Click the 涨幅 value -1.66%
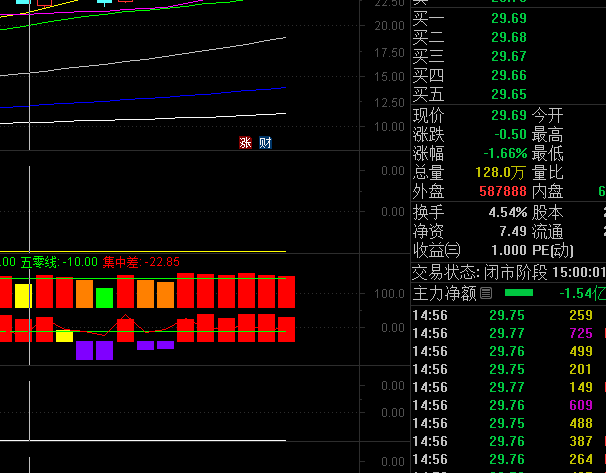 (505, 153)
